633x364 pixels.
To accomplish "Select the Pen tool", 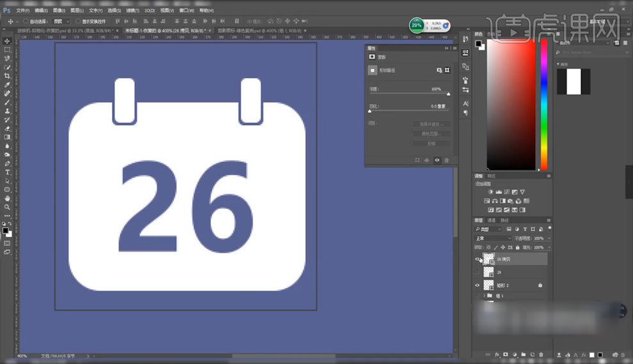I will 7,163.
